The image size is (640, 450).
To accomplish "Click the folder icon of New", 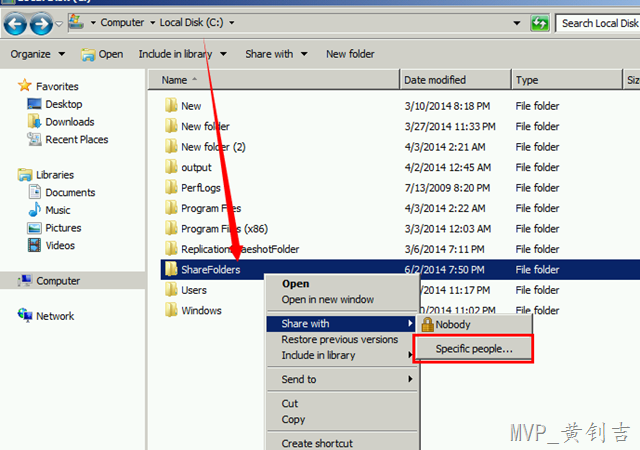I will pos(171,105).
